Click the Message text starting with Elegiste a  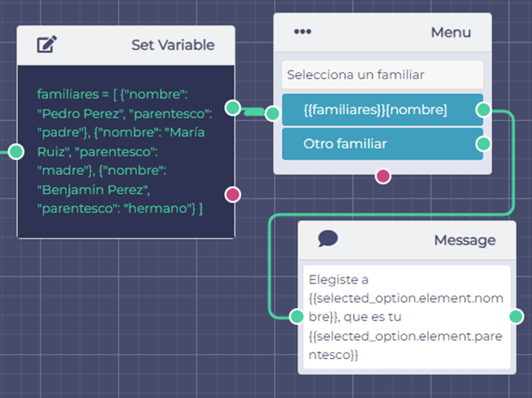pyautogui.click(x=406, y=317)
